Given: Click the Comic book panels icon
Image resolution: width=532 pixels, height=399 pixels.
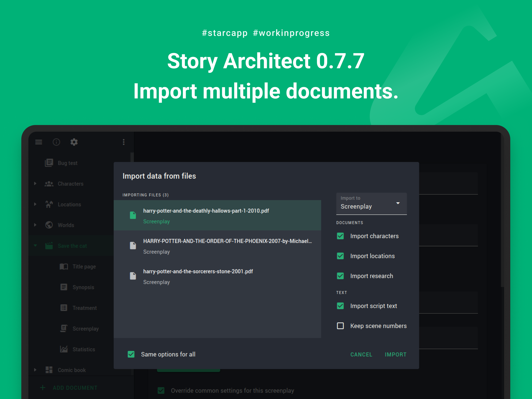Looking at the screenshot, I should (x=49, y=370).
